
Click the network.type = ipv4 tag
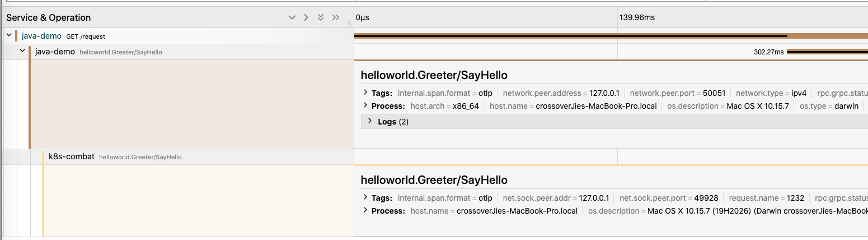[x=771, y=93]
